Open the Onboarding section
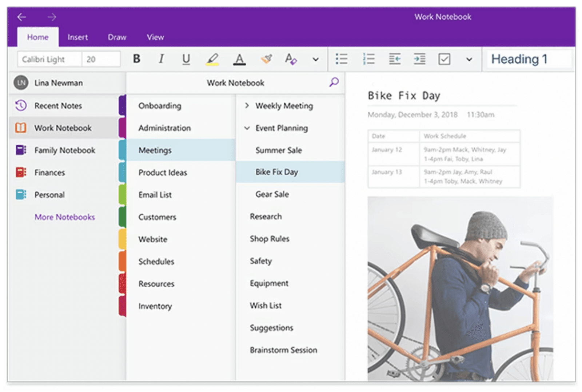This screenshot has width=582, height=392. [180, 106]
